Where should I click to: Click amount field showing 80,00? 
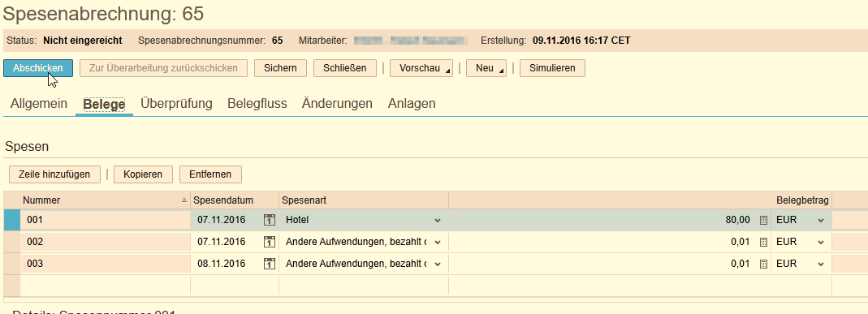point(602,220)
